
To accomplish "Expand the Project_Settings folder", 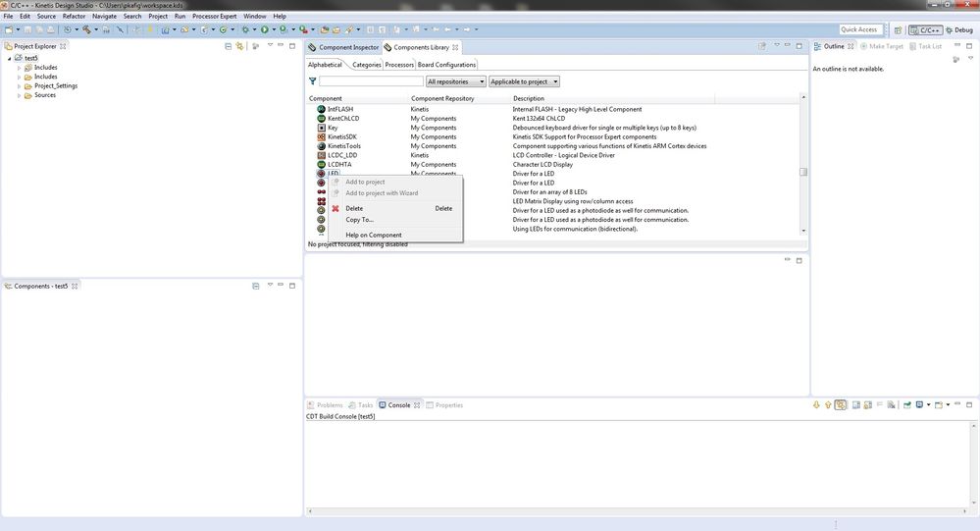I will click(20, 86).
